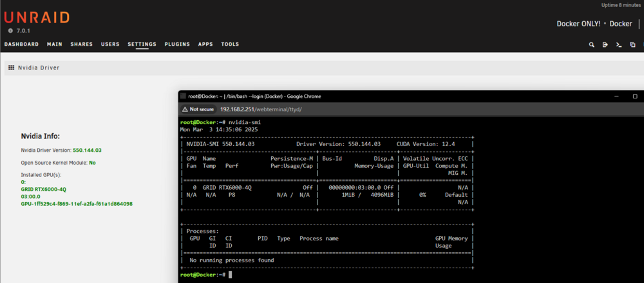The width and height of the screenshot is (644, 283).
Task: Open the Tools menu
Action: pos(230,44)
